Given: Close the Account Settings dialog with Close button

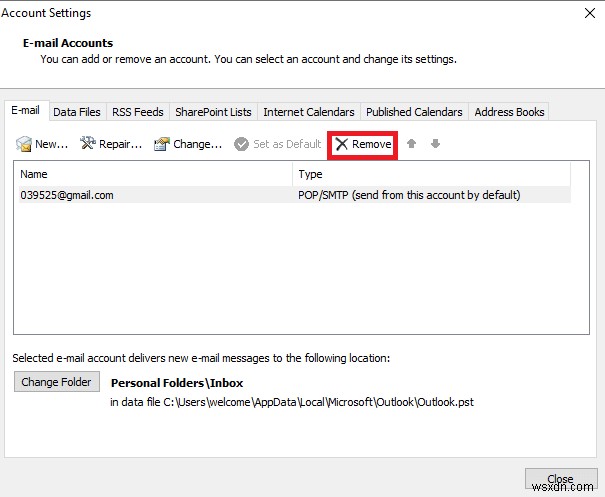Looking at the screenshot, I should pos(561,479).
